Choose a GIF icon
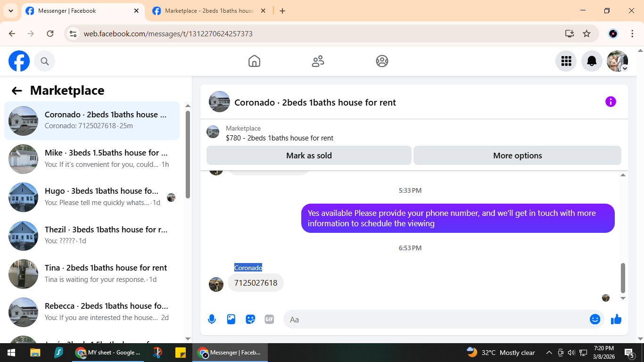The height and width of the screenshot is (362, 644). 269,320
